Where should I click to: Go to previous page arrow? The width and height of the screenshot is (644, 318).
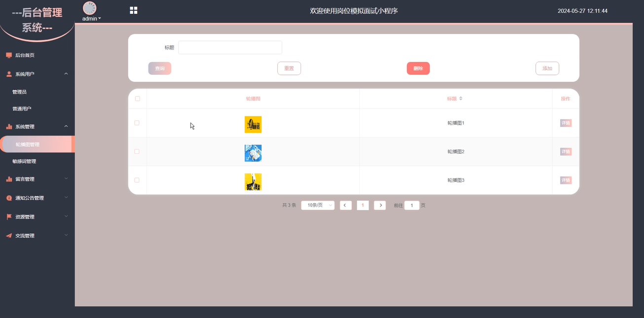pyautogui.click(x=346, y=205)
